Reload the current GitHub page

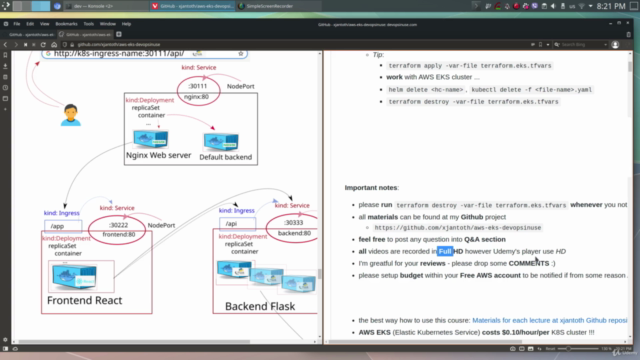43,44
